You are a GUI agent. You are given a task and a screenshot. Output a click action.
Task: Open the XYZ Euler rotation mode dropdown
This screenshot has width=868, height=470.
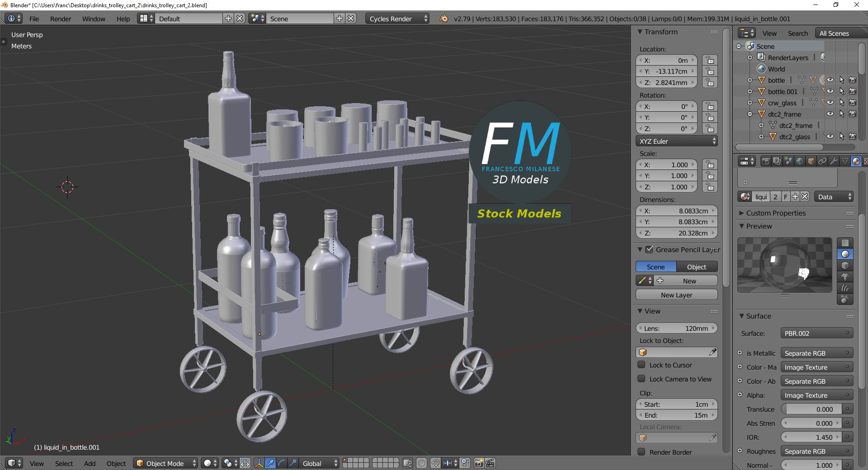tap(677, 141)
